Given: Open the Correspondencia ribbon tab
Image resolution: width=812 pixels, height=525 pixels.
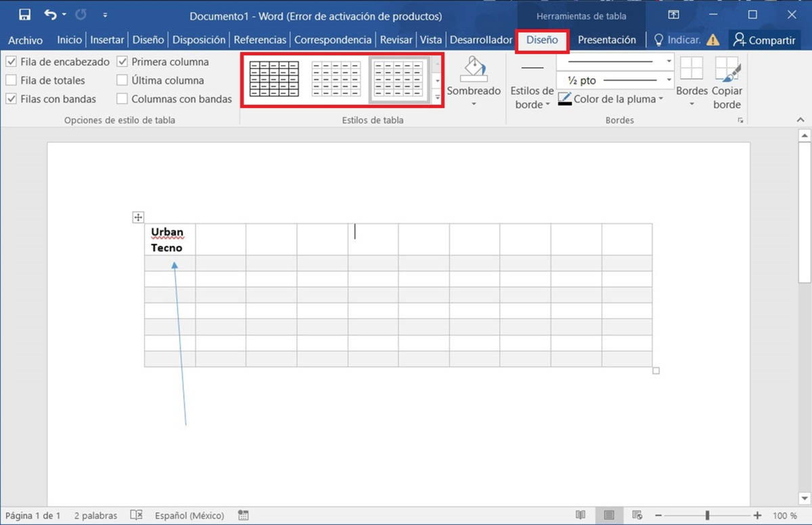Looking at the screenshot, I should pos(332,40).
